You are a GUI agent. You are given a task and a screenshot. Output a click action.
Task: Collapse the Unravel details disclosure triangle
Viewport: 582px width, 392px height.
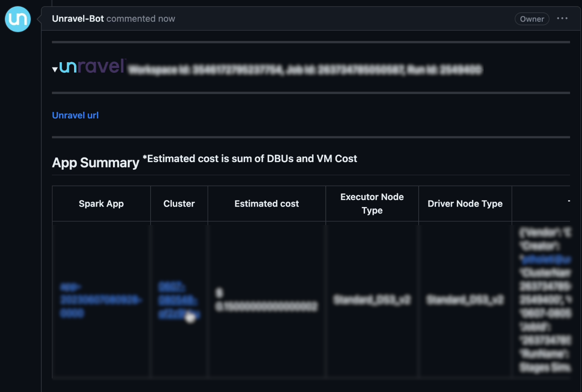coord(55,70)
